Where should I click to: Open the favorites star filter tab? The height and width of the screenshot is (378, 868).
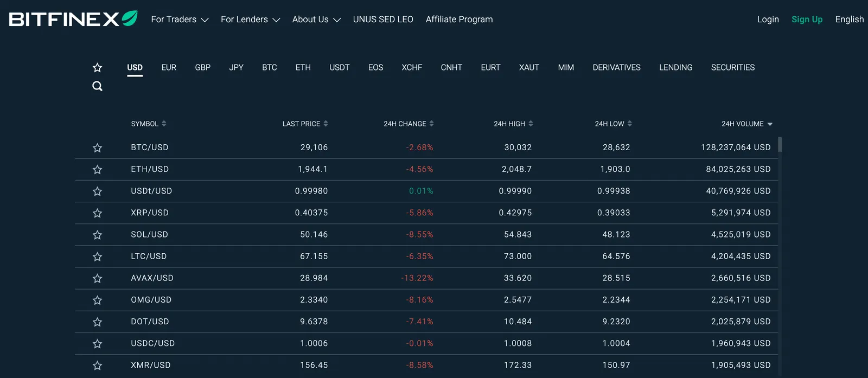click(x=97, y=67)
